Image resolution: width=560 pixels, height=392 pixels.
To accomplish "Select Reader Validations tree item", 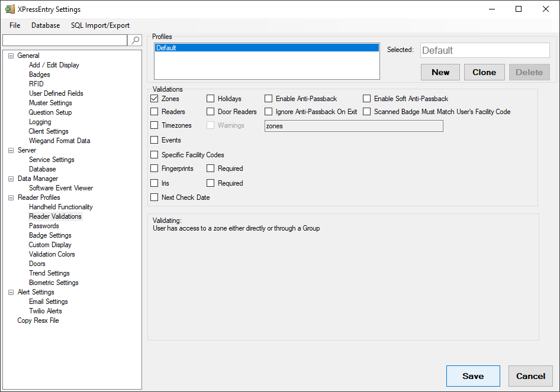I will (56, 216).
